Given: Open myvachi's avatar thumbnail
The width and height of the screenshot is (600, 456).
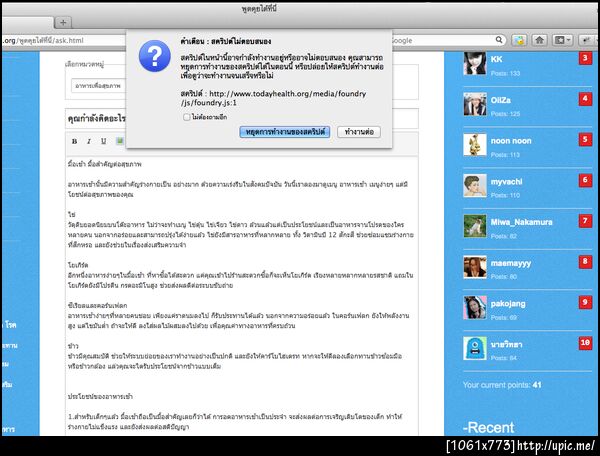Looking at the screenshot, I should [475, 186].
